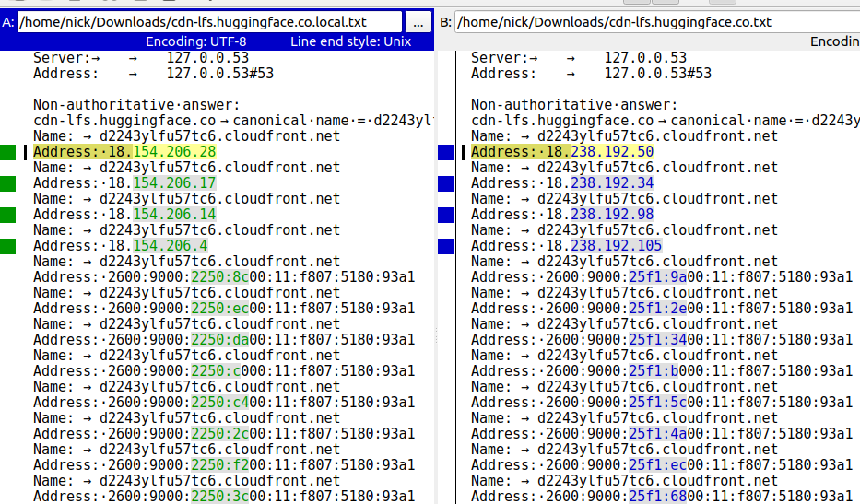Select the line 'Address: 18.154.206.14'
The height and width of the screenshot is (504, 860).
pyautogui.click(x=124, y=215)
